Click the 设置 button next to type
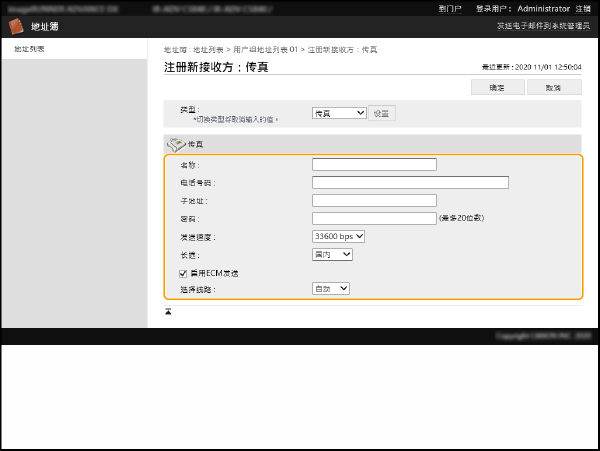 click(x=382, y=113)
